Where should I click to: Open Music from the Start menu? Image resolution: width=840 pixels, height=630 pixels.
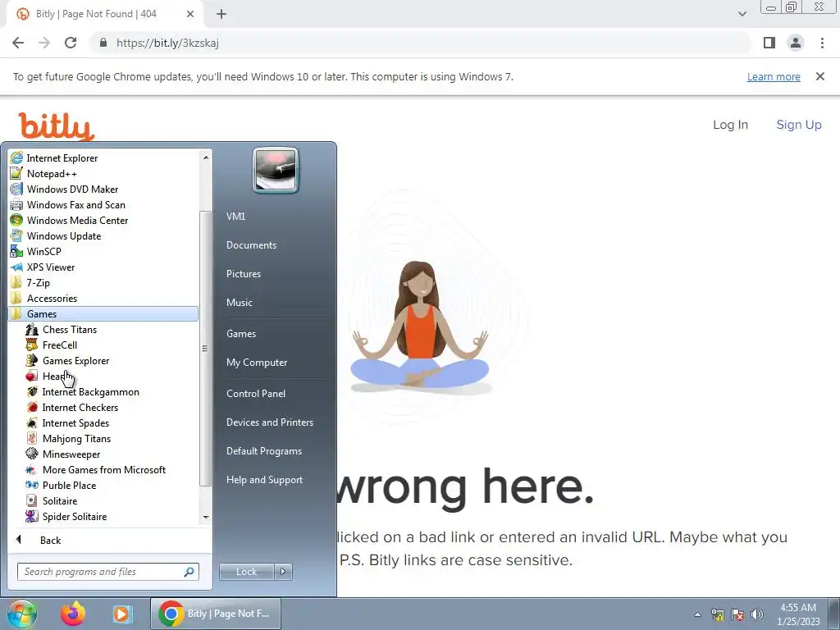coord(239,303)
